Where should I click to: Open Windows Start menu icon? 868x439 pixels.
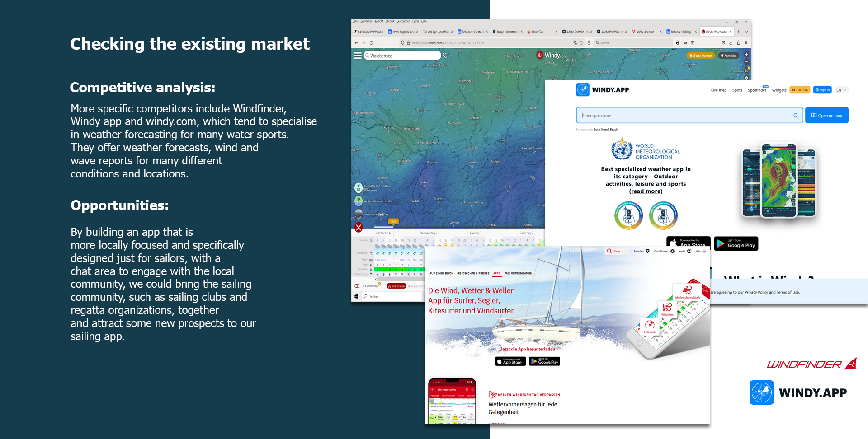point(356,297)
